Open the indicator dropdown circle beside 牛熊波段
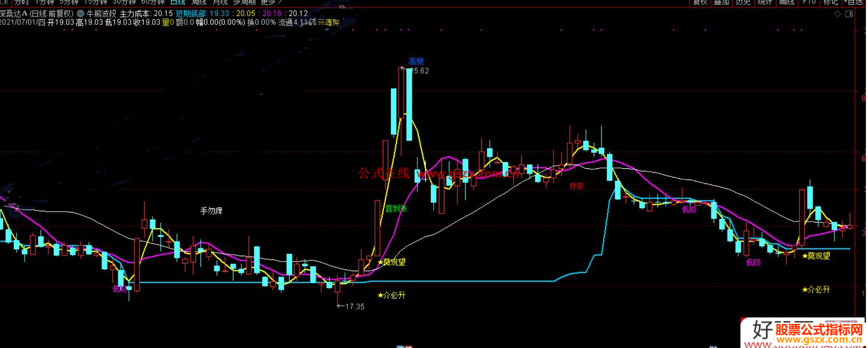This screenshot has width=868, height=348. coord(80,14)
